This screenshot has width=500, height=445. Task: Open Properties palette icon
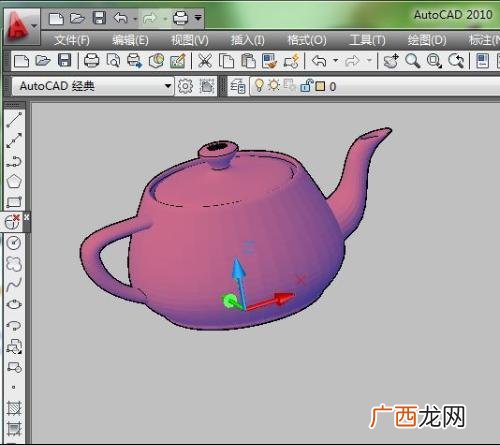pyautogui.click(x=482, y=61)
